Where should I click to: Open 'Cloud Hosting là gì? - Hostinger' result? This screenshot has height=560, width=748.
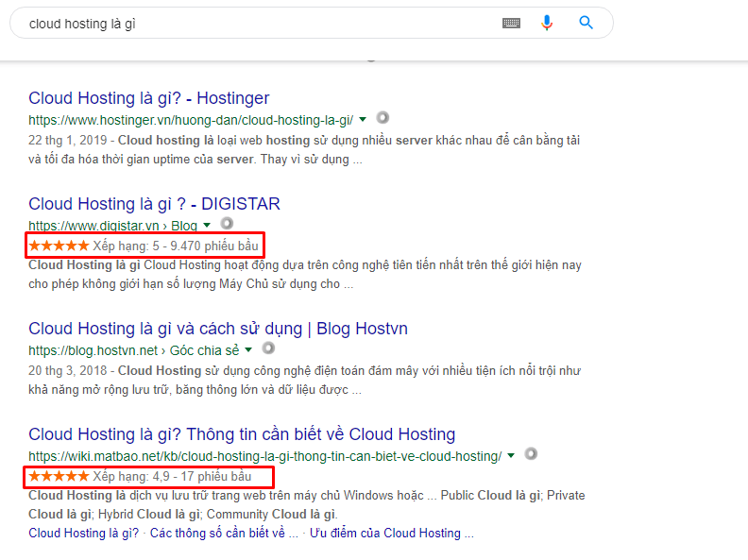pos(149,98)
